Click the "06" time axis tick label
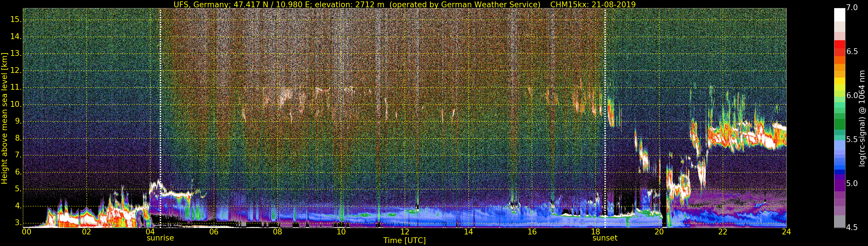Image resolution: width=868 pixels, height=246 pixels. [x=214, y=232]
